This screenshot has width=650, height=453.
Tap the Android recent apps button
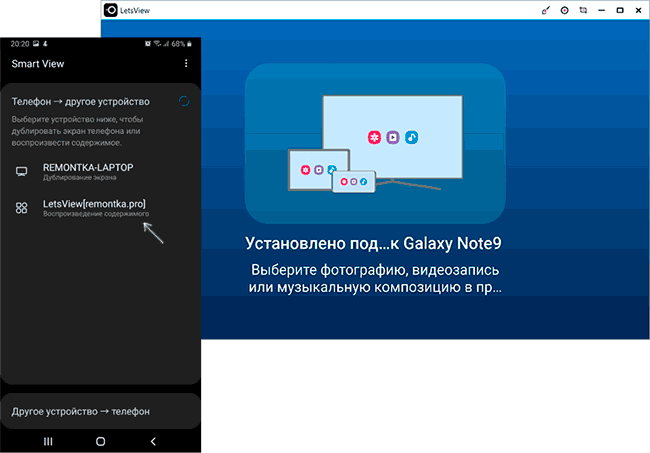(48, 441)
